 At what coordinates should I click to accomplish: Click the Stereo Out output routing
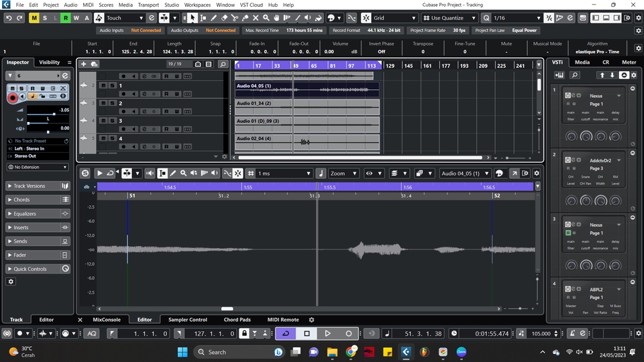click(x=38, y=156)
